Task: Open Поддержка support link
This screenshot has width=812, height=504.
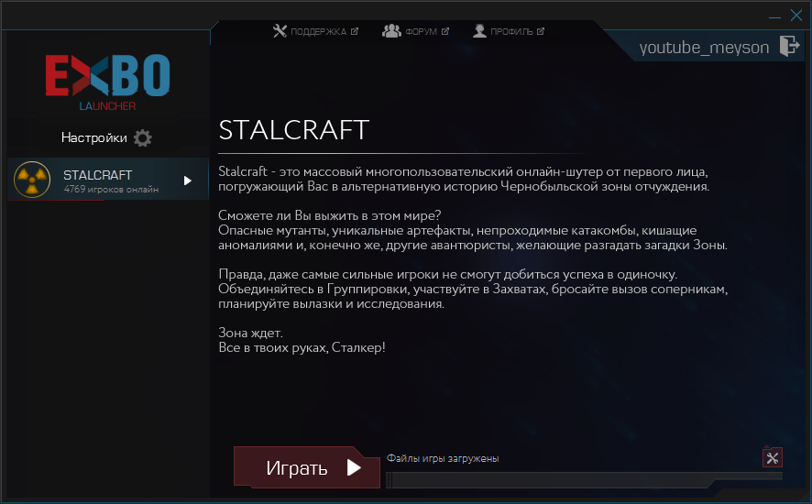Action: [315, 31]
